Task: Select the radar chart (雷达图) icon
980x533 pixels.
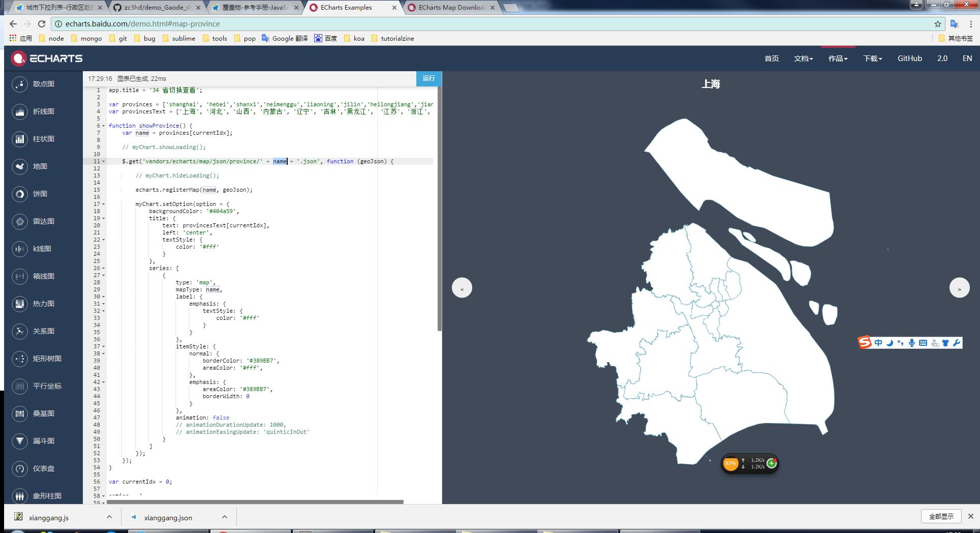Action: pos(20,222)
